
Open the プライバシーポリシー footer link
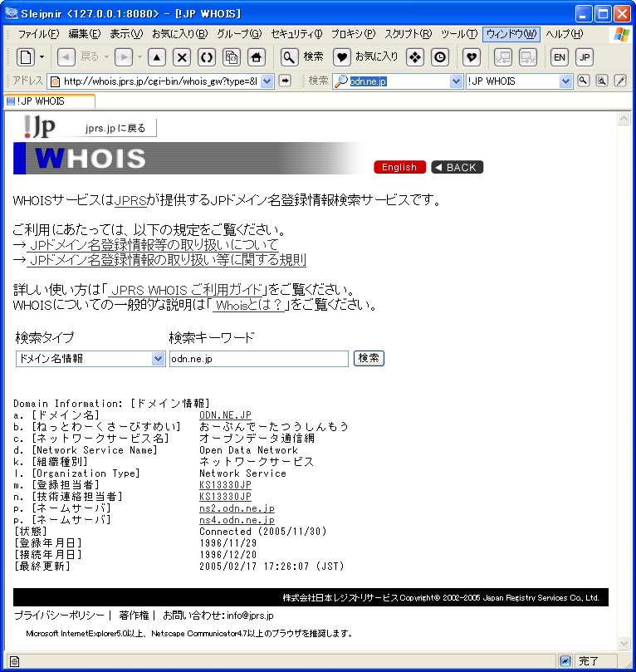(x=59, y=616)
